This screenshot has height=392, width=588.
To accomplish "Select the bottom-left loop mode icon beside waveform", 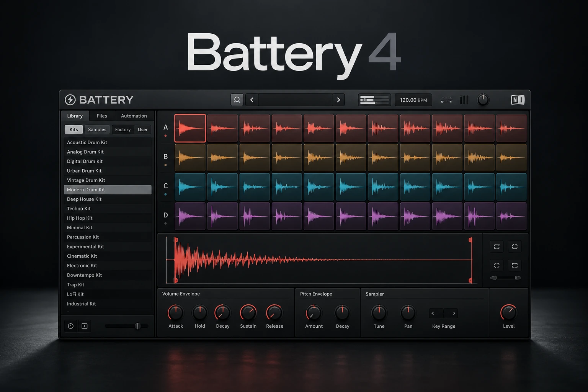I will pos(497,265).
